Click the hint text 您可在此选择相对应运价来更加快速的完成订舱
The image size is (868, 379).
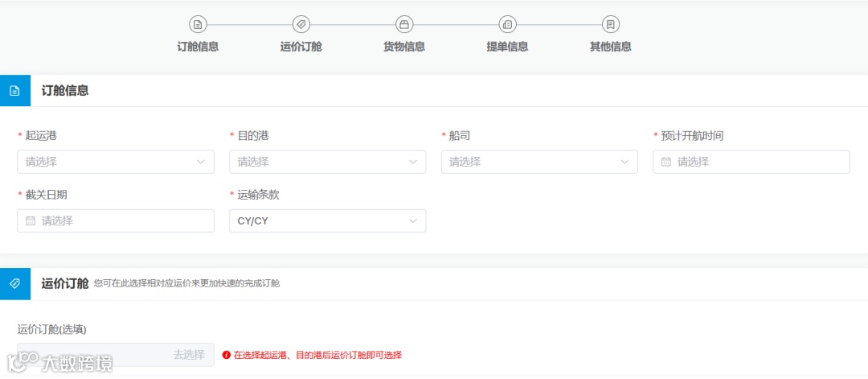186,284
